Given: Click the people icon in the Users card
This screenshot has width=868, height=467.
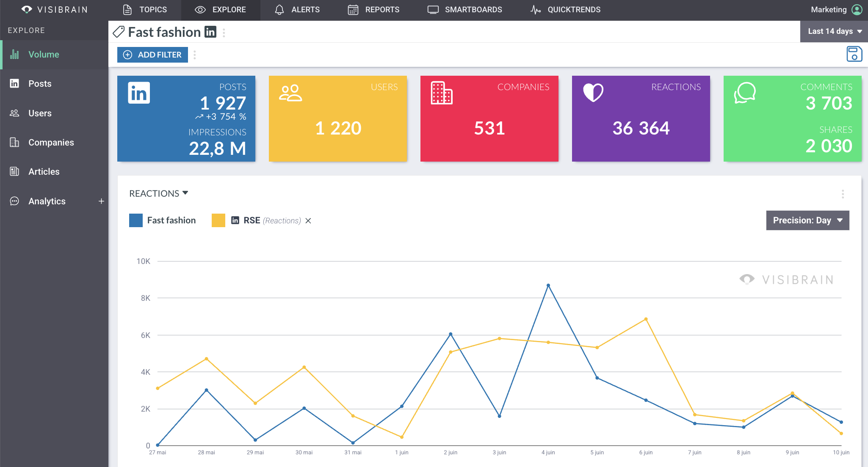Looking at the screenshot, I should coord(290,93).
